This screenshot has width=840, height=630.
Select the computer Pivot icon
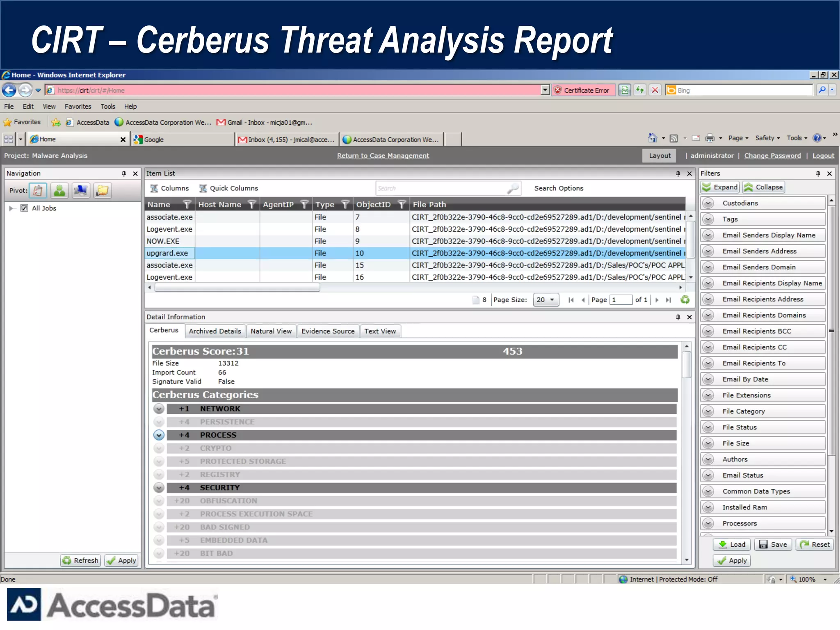(81, 190)
